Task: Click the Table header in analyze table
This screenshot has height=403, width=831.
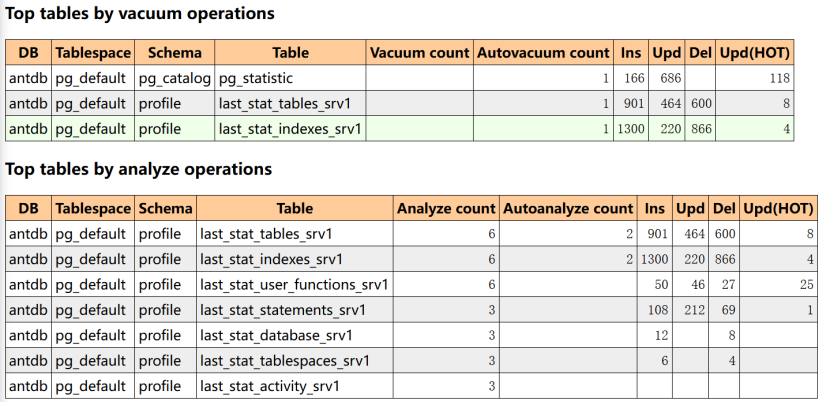Action: [294, 209]
